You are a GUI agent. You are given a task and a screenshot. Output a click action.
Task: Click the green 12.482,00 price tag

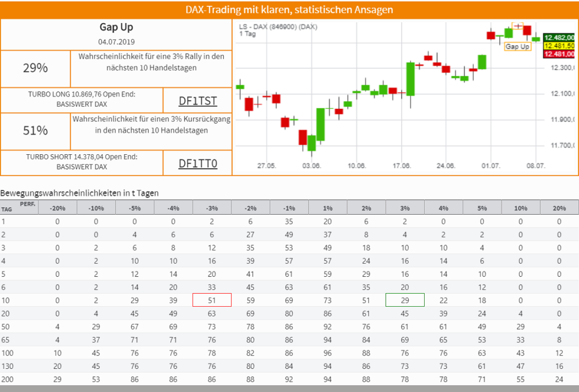(x=559, y=38)
